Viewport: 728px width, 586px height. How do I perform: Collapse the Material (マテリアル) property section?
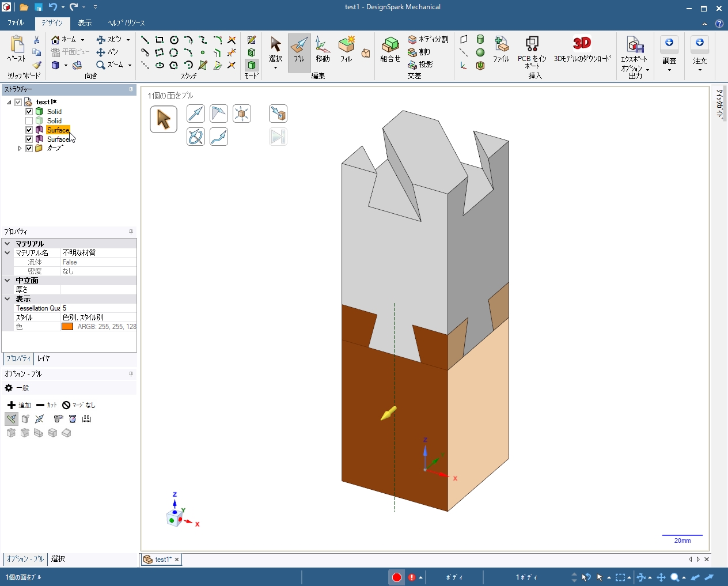point(7,244)
